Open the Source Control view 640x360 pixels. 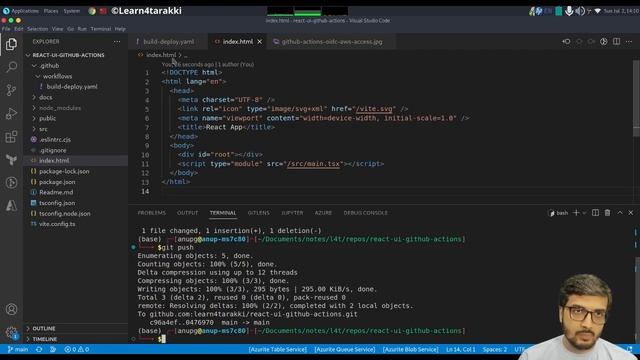[11, 90]
